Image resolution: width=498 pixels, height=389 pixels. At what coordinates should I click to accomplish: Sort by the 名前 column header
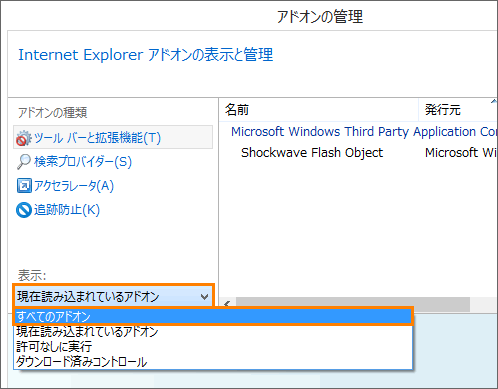click(319, 110)
